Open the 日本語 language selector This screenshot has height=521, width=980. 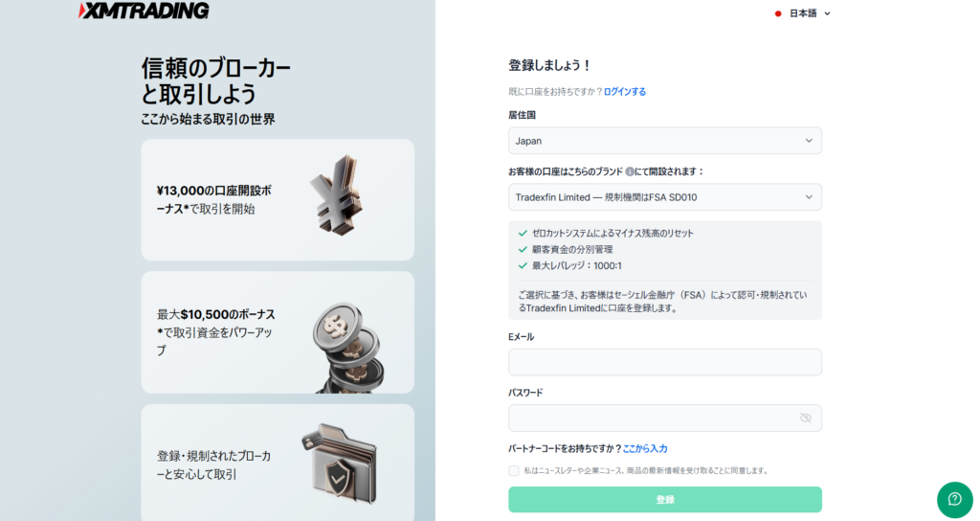[x=803, y=13]
